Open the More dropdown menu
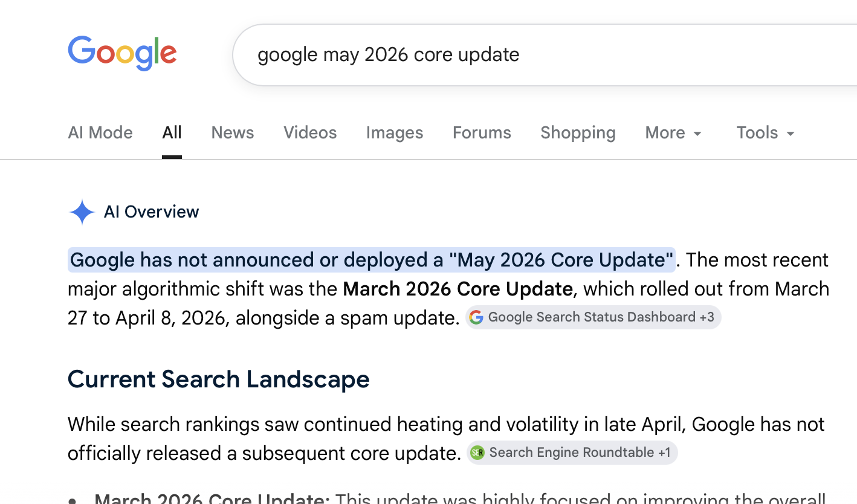Screen dimensions: 857x504 (673, 133)
